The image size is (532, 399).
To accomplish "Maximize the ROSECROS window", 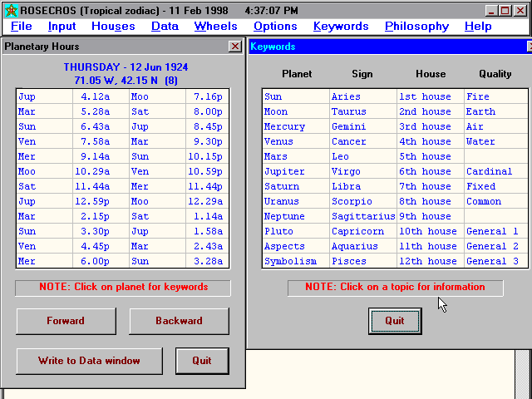I will (505, 11).
